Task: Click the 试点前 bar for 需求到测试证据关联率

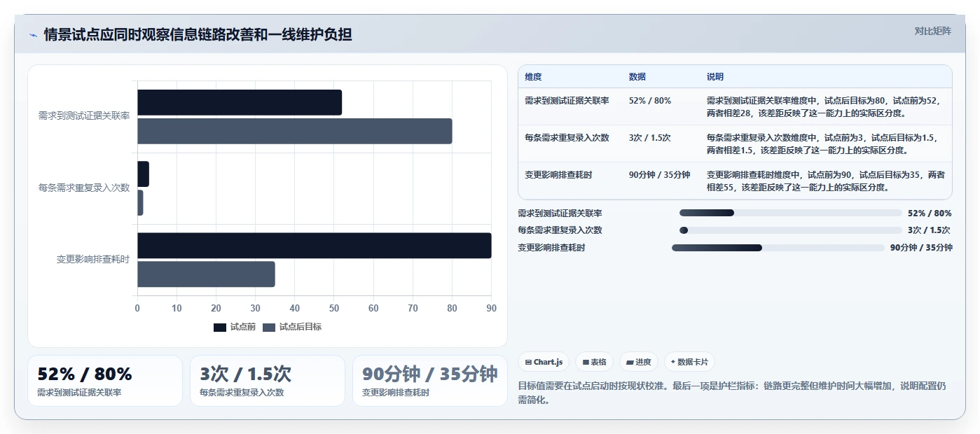Action: pos(240,102)
